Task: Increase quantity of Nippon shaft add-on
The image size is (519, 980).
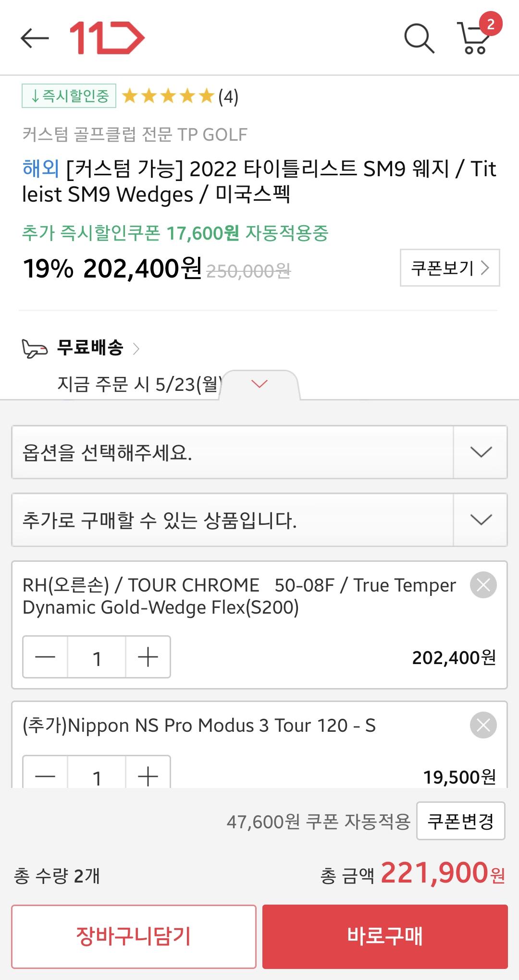Action: click(x=148, y=774)
